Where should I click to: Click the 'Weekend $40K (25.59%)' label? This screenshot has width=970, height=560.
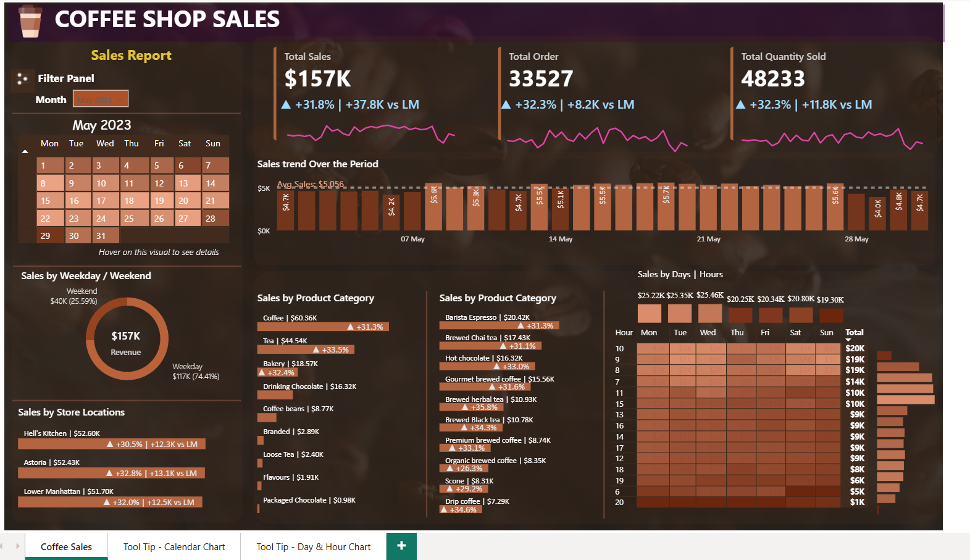click(74, 296)
